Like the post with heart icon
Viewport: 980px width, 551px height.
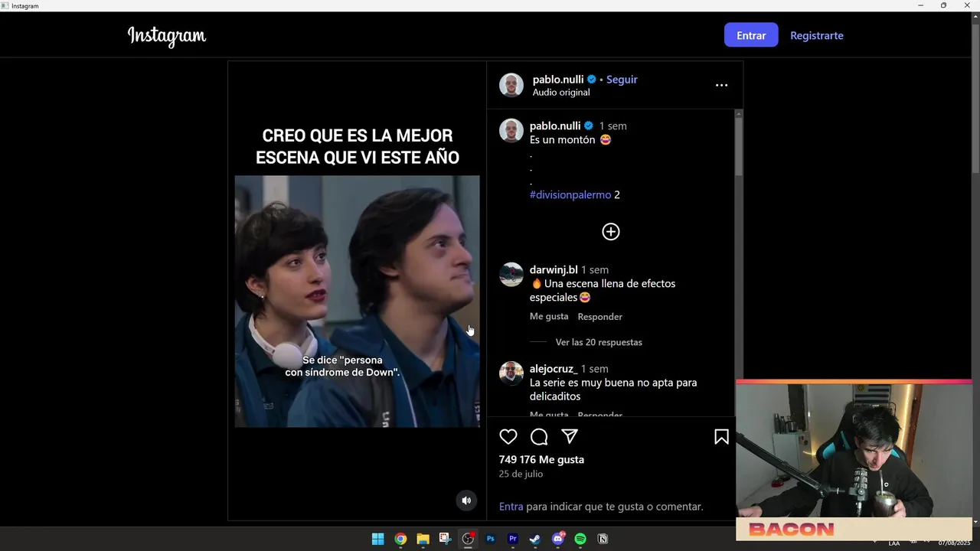click(508, 436)
